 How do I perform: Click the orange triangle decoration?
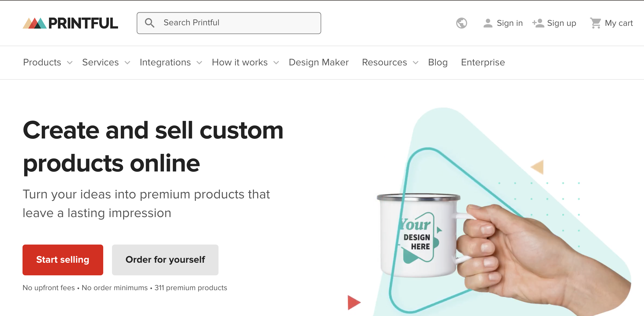[x=538, y=167]
